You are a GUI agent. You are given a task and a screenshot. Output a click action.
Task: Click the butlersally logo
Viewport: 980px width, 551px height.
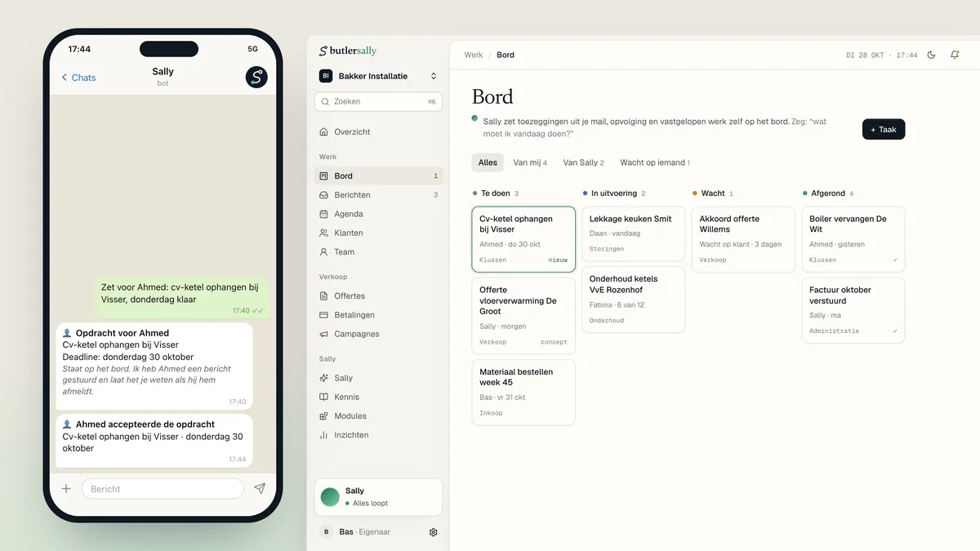click(348, 51)
